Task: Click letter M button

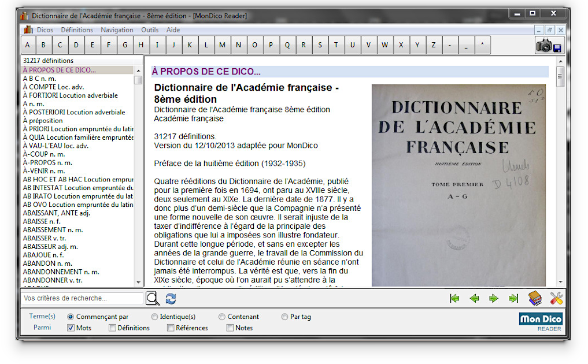Action: tap(223, 45)
